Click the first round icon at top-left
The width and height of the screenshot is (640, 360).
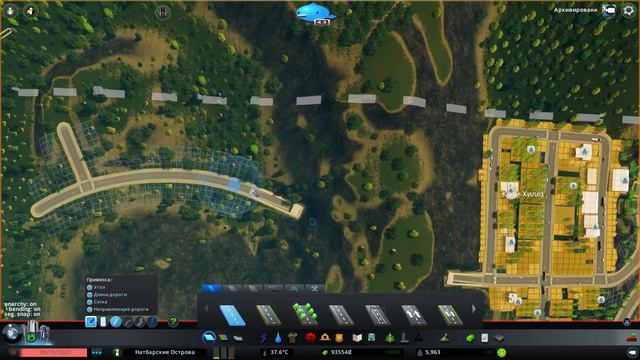pyautogui.click(x=10, y=11)
